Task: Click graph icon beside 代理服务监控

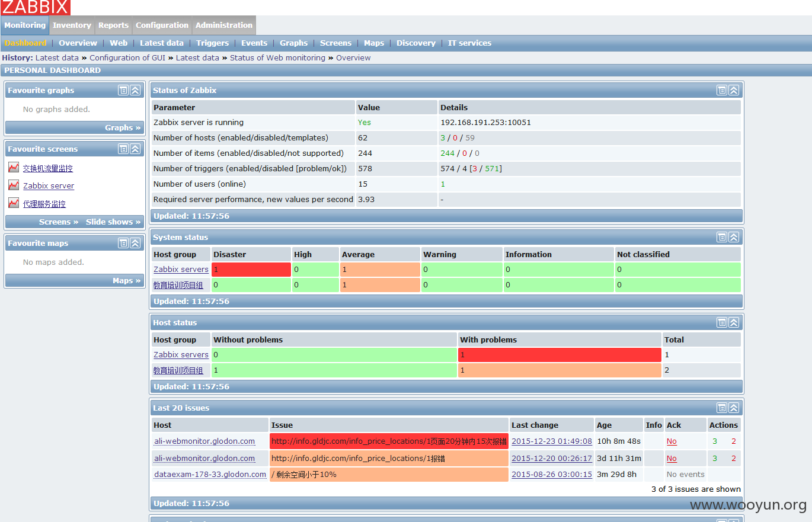Action: click(14, 203)
